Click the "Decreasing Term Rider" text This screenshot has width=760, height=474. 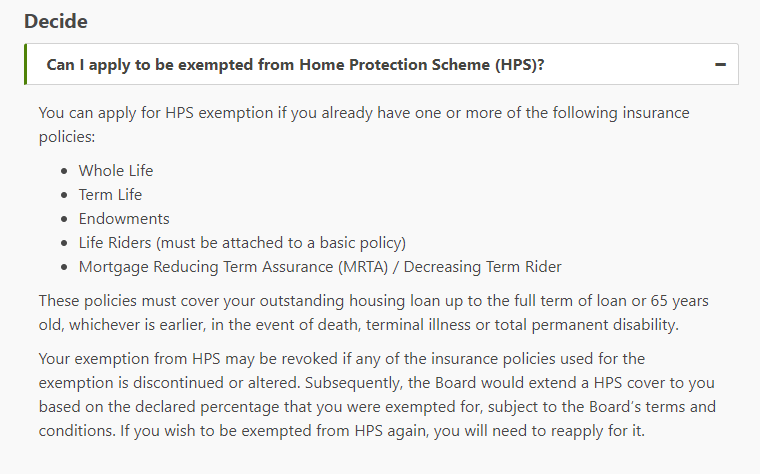(482, 267)
